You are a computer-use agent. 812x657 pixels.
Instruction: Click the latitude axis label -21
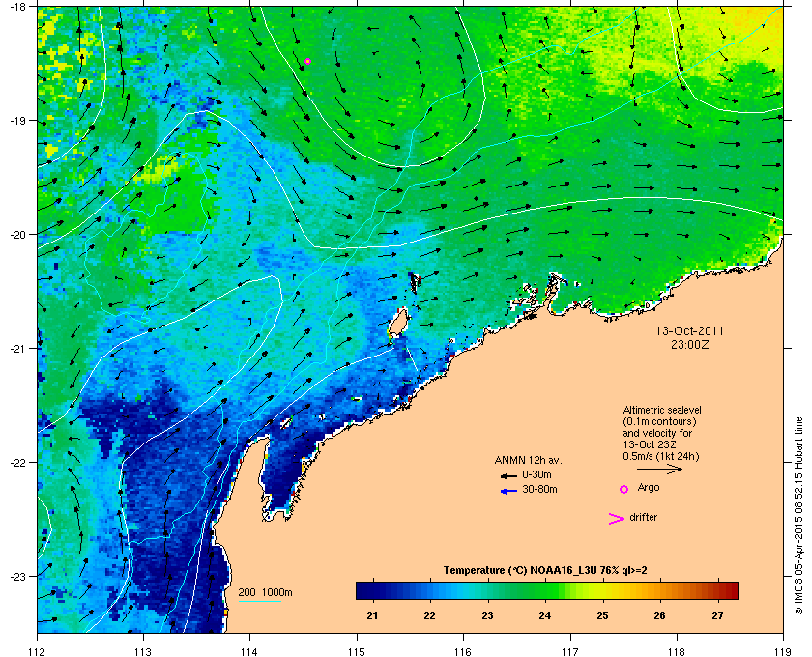click(x=16, y=349)
